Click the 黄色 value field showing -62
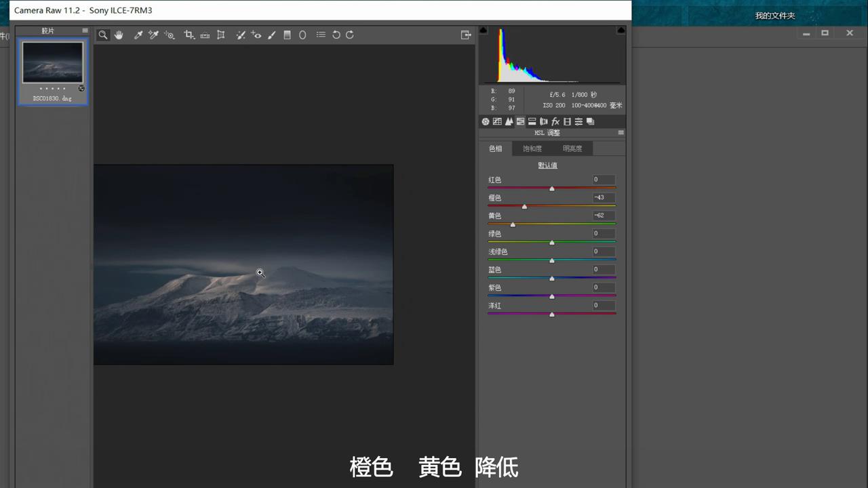The height and width of the screenshot is (488, 868). [603, 216]
